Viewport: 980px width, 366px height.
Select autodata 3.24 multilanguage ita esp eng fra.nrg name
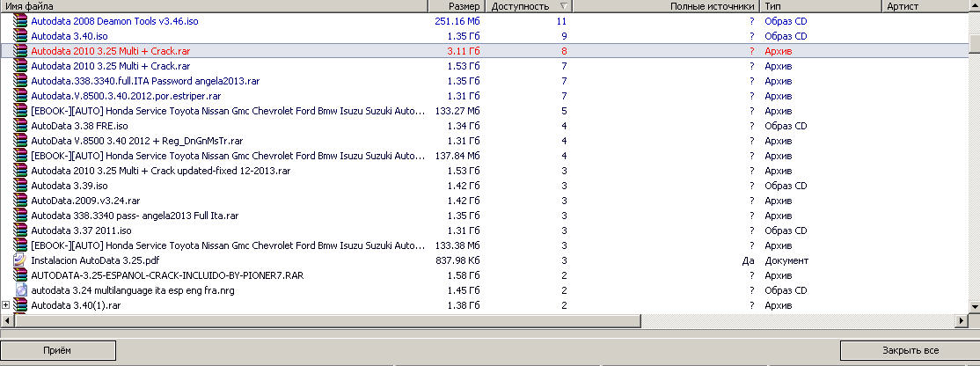133,291
